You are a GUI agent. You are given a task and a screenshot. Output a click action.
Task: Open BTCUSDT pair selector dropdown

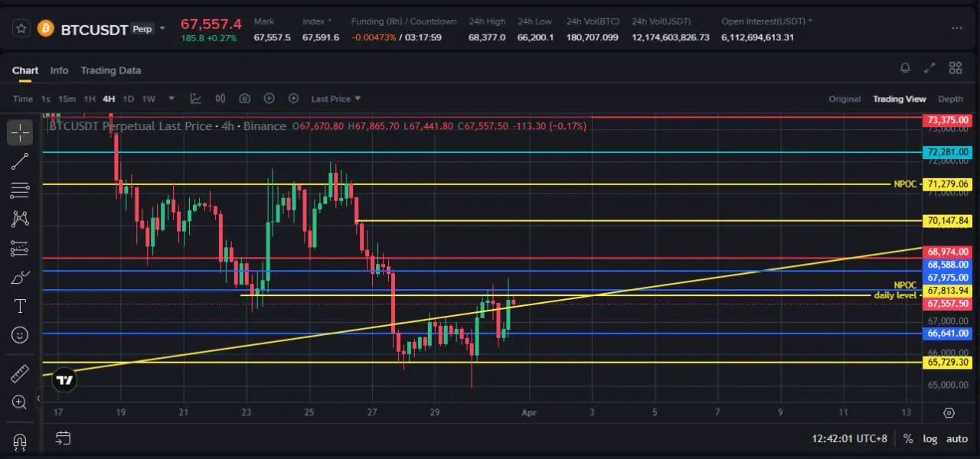point(162,29)
